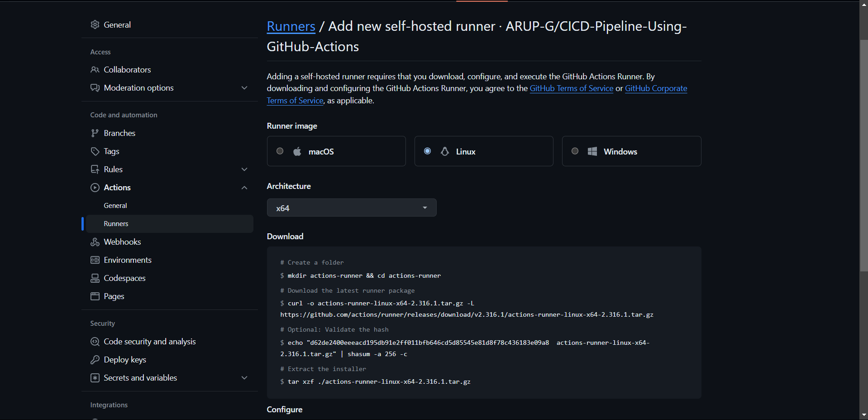Click the General gear icon in sidebar
Viewport: 868px width, 420px height.
click(x=95, y=24)
